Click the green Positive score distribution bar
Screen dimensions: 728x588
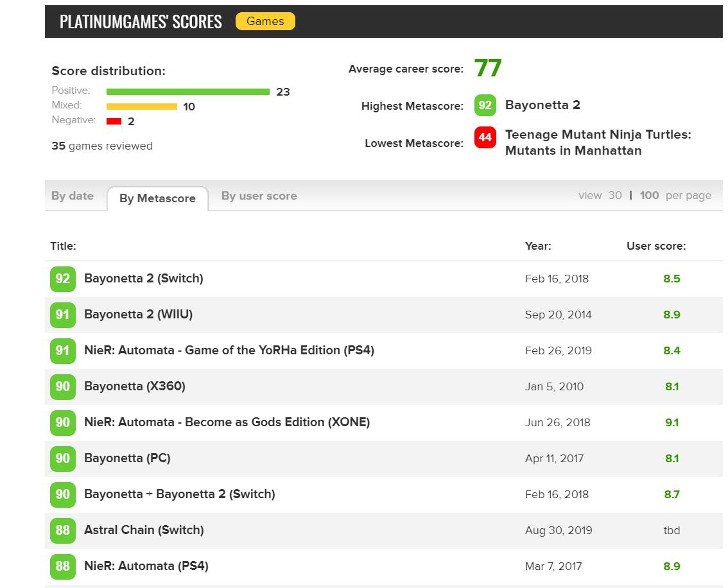pos(187,92)
